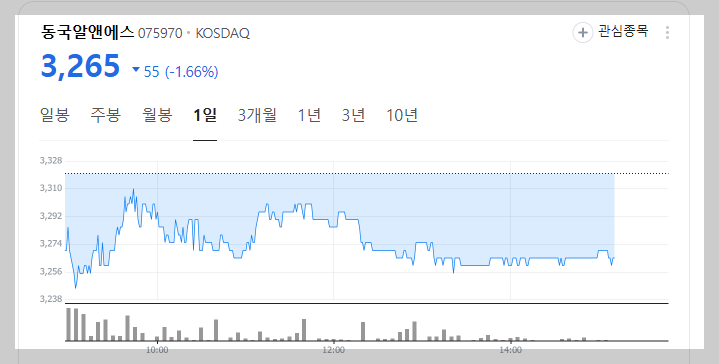This screenshot has height=364, width=719.
Task: Click the 3,238 y-axis label
Action: point(51,299)
